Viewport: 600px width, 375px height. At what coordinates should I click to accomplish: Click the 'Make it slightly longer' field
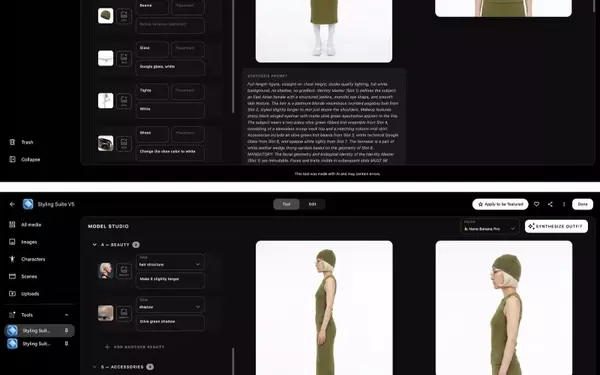click(x=170, y=280)
